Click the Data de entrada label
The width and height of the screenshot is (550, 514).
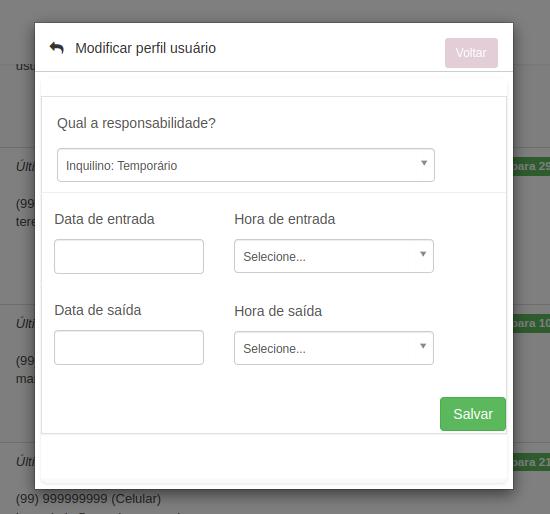click(x=104, y=219)
